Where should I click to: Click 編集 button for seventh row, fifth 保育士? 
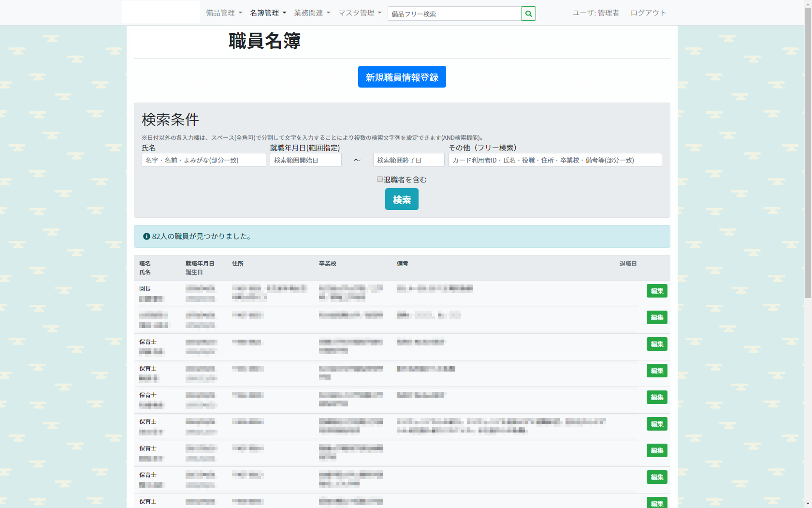[657, 450]
